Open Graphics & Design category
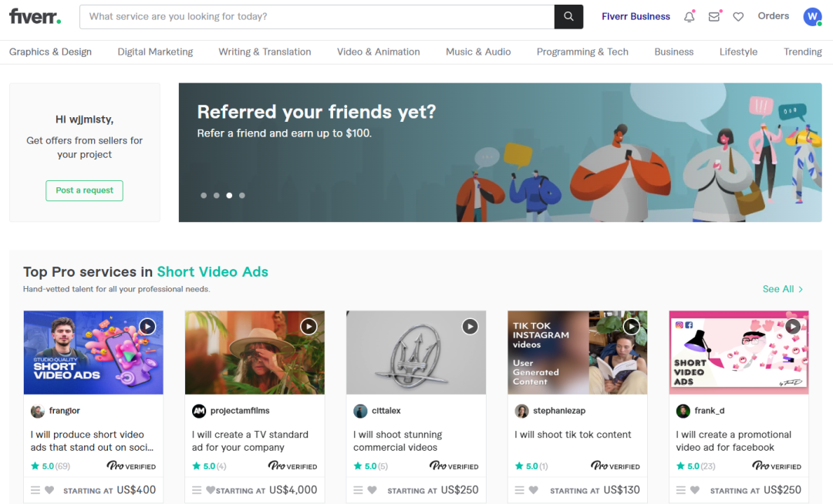This screenshot has width=833, height=504. (50, 52)
